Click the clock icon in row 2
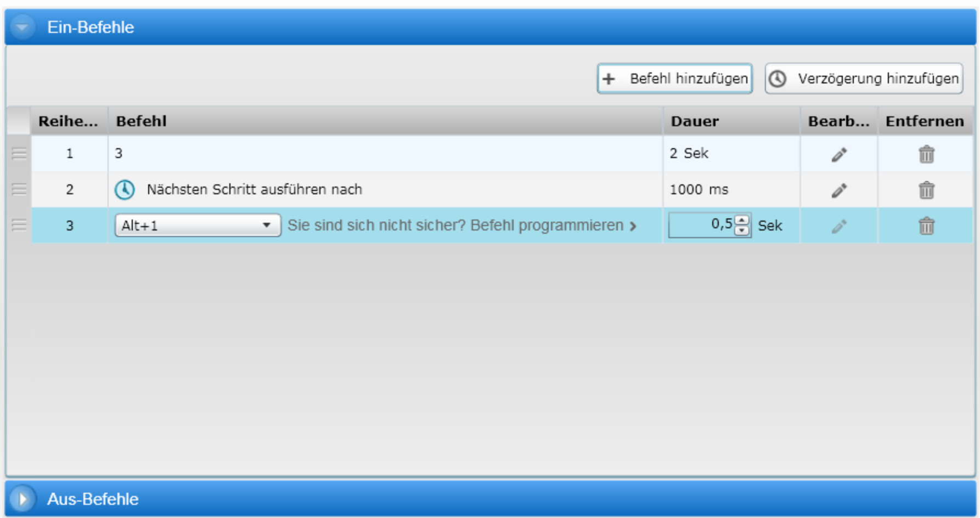The image size is (980, 518). (125, 190)
